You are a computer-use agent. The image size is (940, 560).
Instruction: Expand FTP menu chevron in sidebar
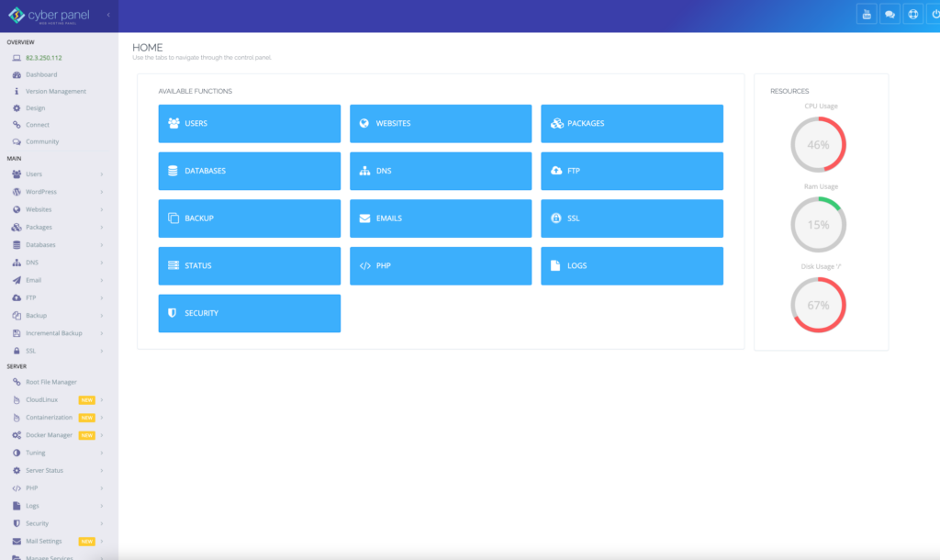click(102, 298)
